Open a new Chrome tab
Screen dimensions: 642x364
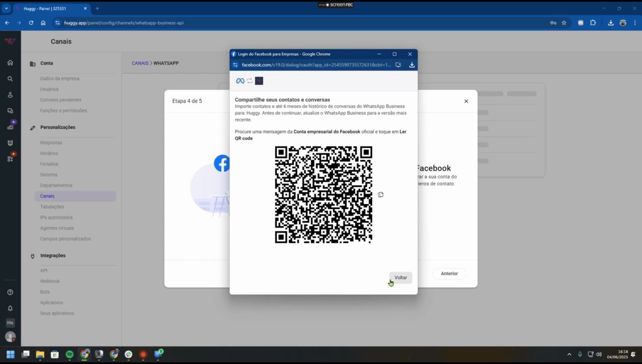click(x=97, y=8)
